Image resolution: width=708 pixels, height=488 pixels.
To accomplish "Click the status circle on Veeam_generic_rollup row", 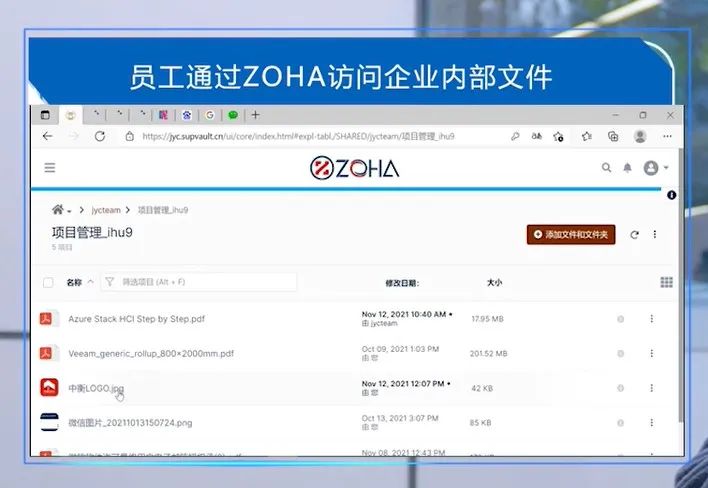I will [x=620, y=353].
